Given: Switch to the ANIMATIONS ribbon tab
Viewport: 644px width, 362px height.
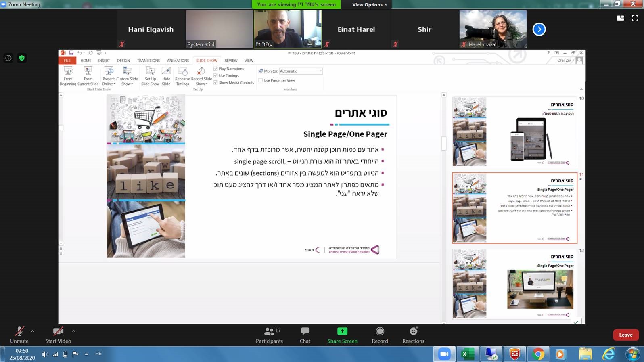Looking at the screenshot, I should tap(178, 61).
